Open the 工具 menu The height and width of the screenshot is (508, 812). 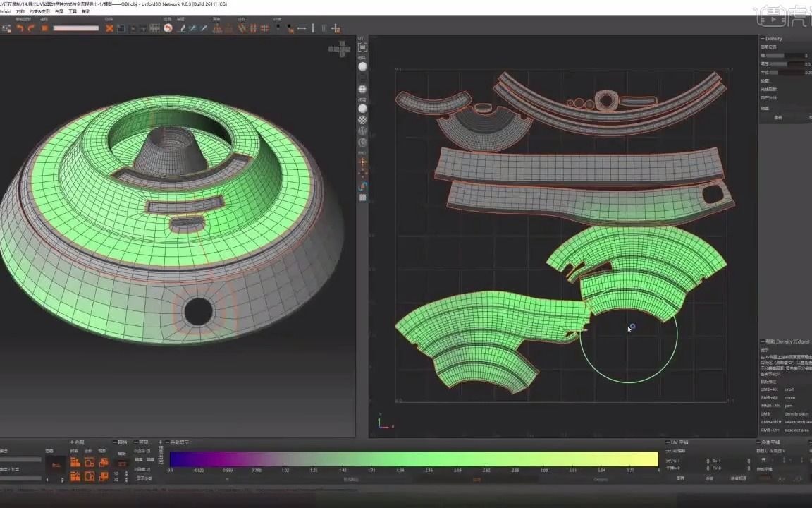click(73, 11)
